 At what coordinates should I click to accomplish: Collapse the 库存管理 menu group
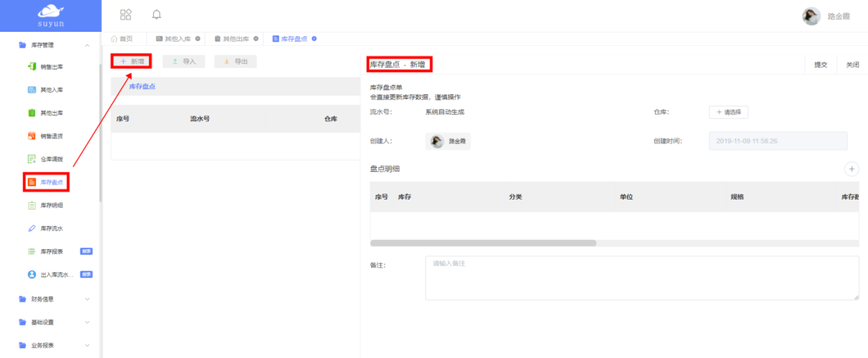(x=53, y=45)
